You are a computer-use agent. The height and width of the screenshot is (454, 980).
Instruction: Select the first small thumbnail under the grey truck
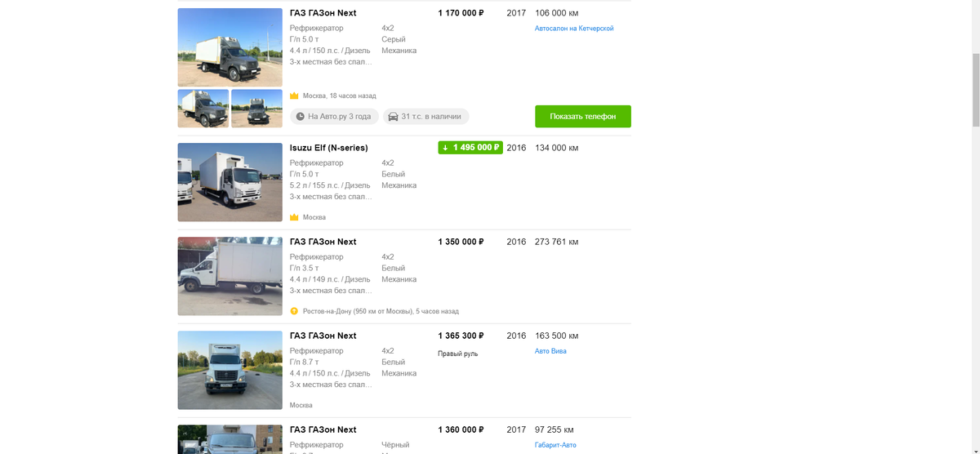pos(203,109)
